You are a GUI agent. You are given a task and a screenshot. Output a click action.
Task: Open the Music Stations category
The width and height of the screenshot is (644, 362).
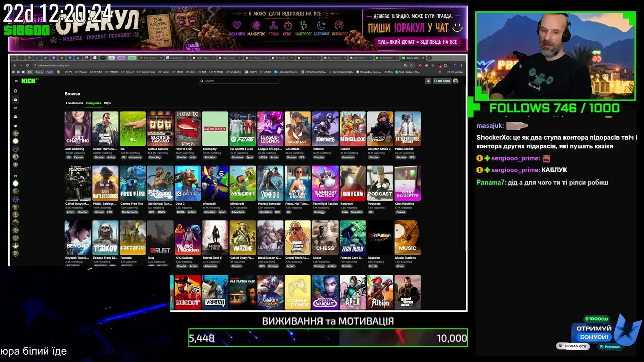click(408, 238)
